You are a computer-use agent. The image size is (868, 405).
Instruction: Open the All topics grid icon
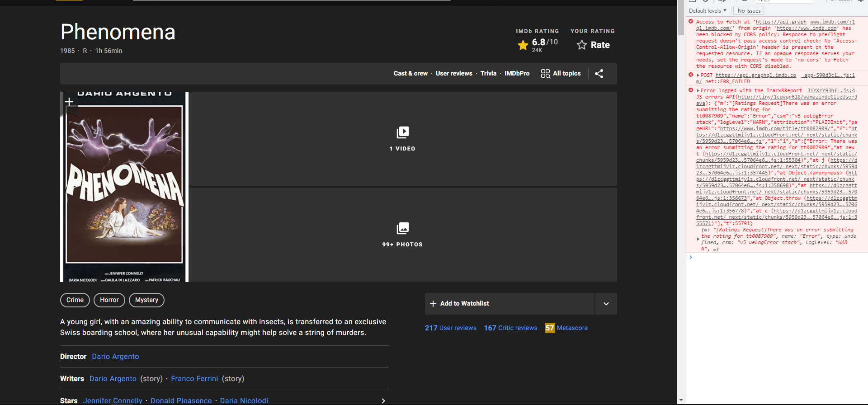545,74
